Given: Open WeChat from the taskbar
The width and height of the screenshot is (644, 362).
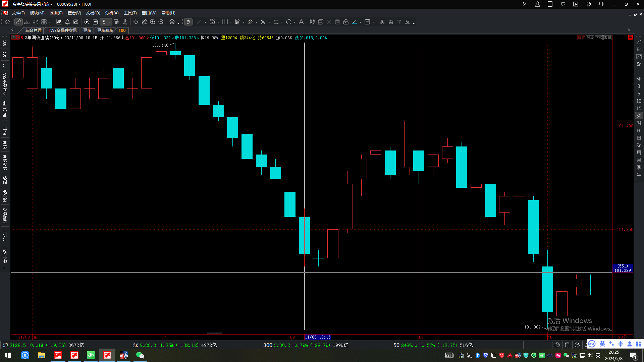Looking at the screenshot, I should [140, 355].
